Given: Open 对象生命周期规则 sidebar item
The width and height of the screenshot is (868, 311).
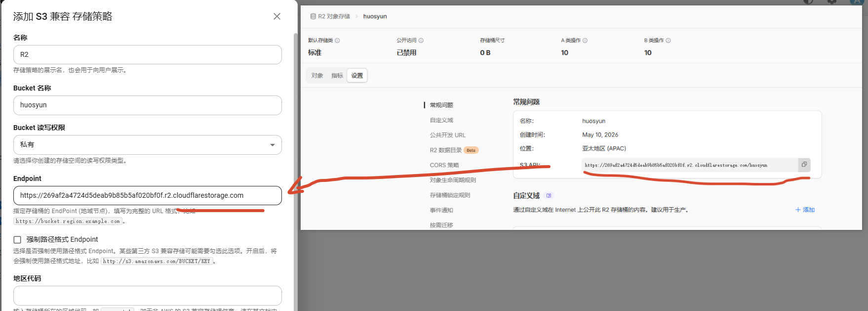Looking at the screenshot, I should tap(453, 180).
